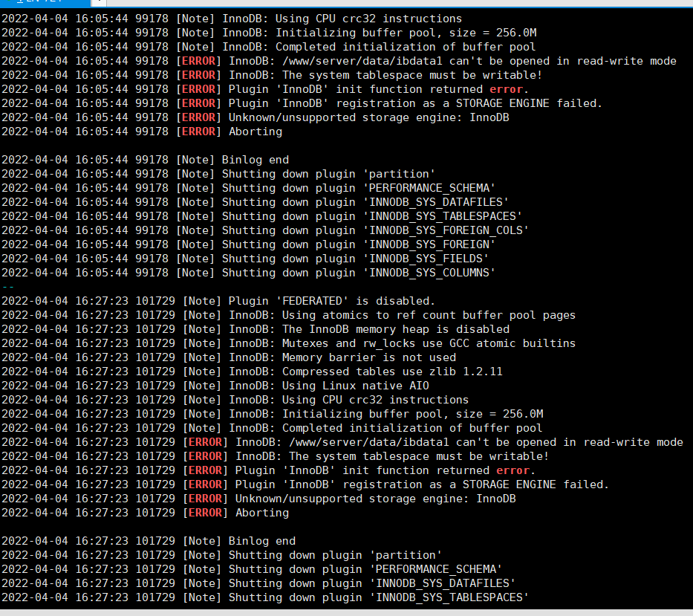The height and width of the screenshot is (616, 693).
Task: Click the 16:27:23 'Unknown/unsupported storage engine: InnoDB' line
Action: pyautogui.click(x=259, y=499)
